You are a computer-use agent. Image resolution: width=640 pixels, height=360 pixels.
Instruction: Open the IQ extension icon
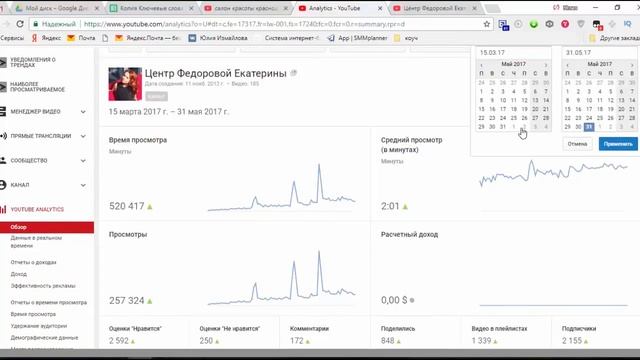(627, 24)
